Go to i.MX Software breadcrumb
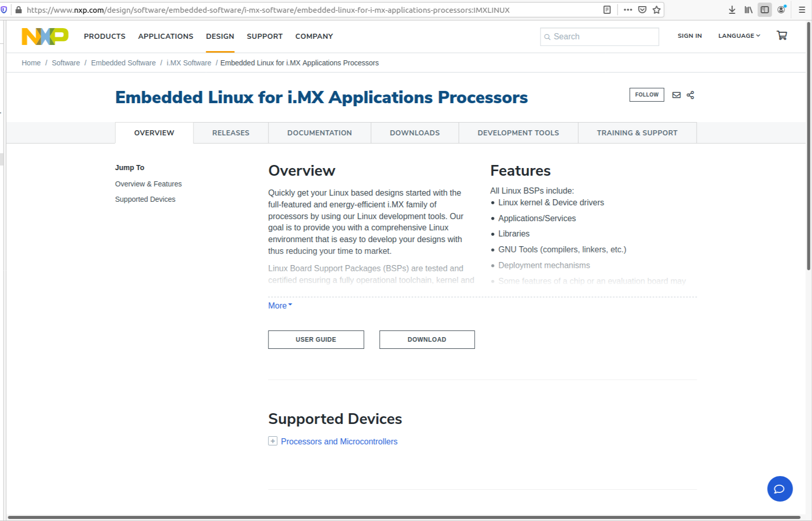 pyautogui.click(x=189, y=63)
